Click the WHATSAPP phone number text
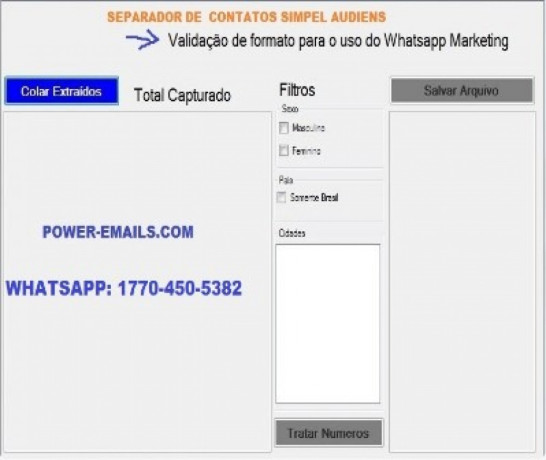 click(x=124, y=288)
